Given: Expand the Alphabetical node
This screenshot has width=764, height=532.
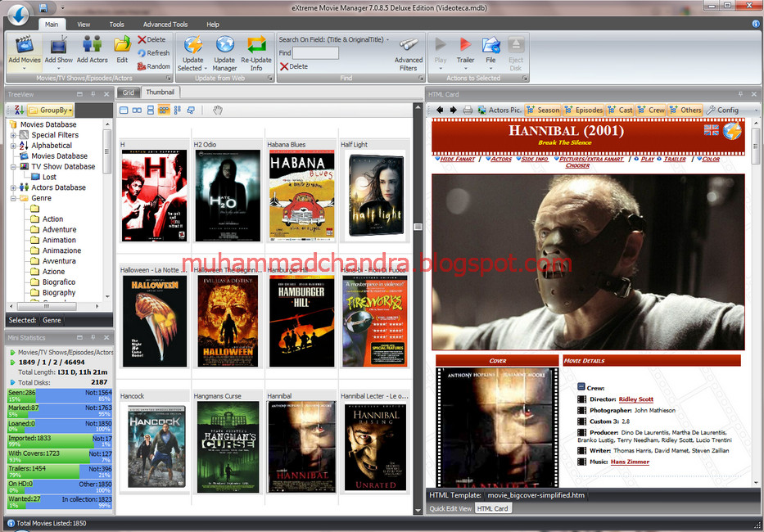Looking at the screenshot, I should pos(13,146).
